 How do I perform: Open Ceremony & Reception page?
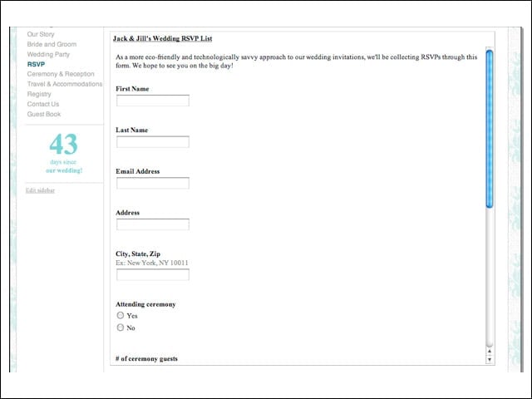[x=61, y=74]
